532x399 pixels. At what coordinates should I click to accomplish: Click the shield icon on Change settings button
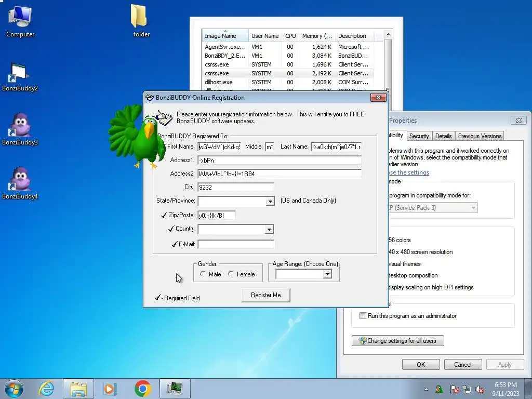click(x=363, y=341)
